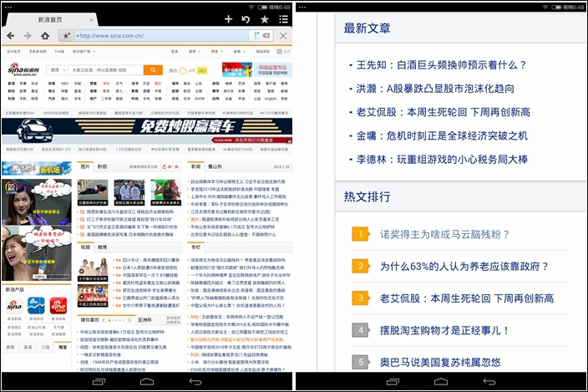588x392 pixels.
Task: Tap Android recent apps button in left screenshot
Action: point(99,382)
